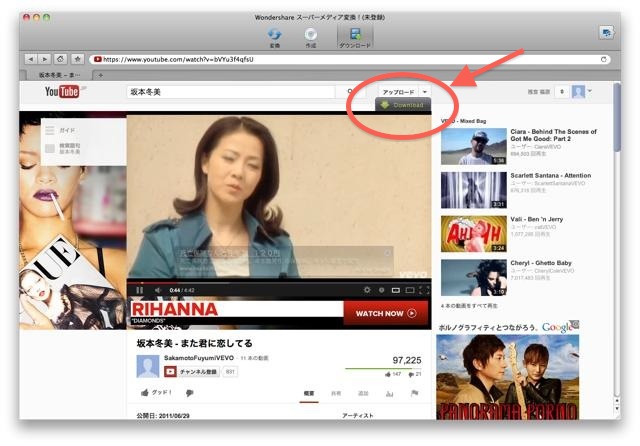Mute the video volume
The height and width of the screenshot is (446, 640).
157,290
